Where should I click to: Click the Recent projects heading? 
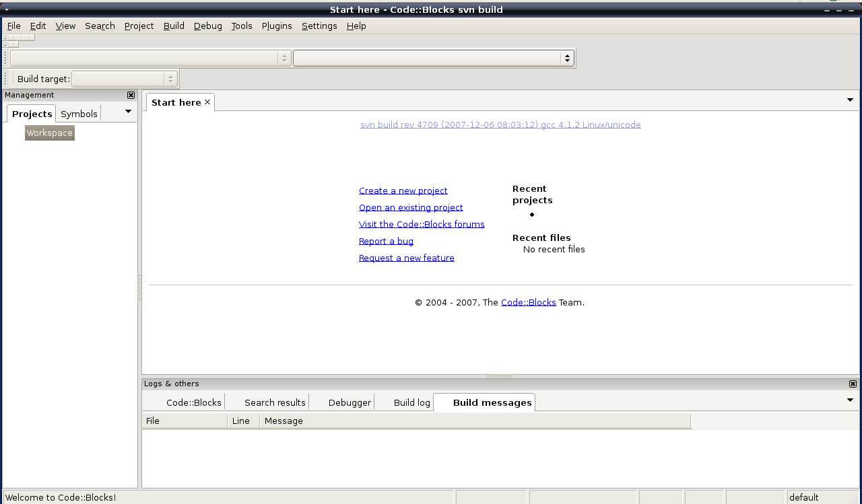532,194
